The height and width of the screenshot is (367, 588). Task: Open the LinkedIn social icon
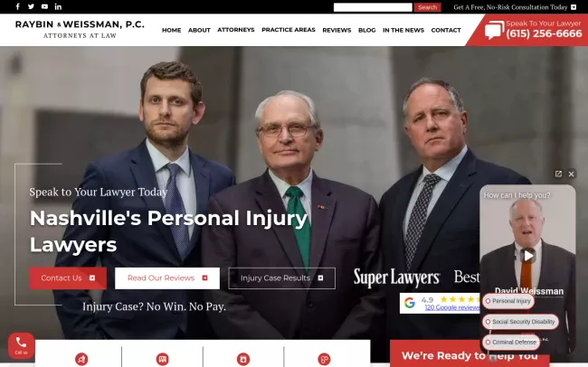click(58, 6)
